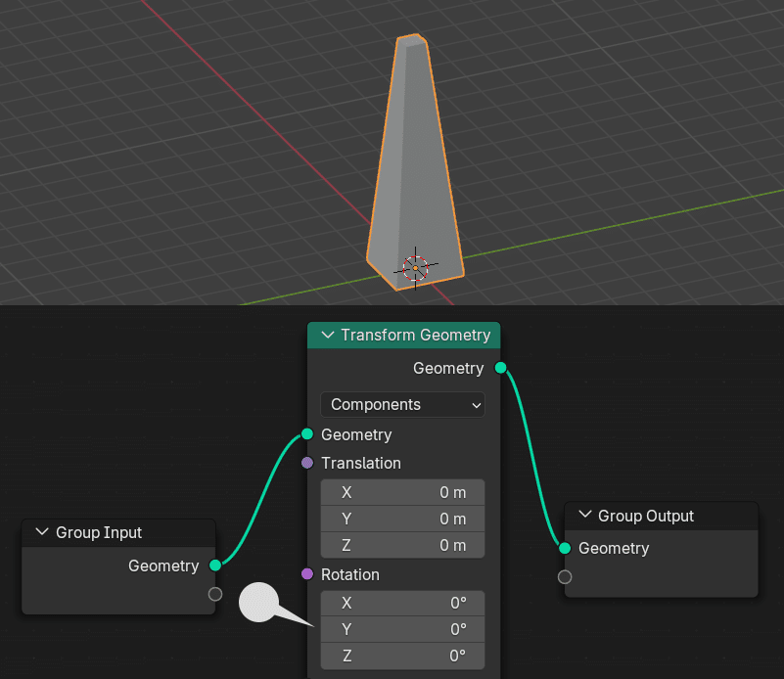
Task: Select the Group Output node title
Action: point(646,516)
